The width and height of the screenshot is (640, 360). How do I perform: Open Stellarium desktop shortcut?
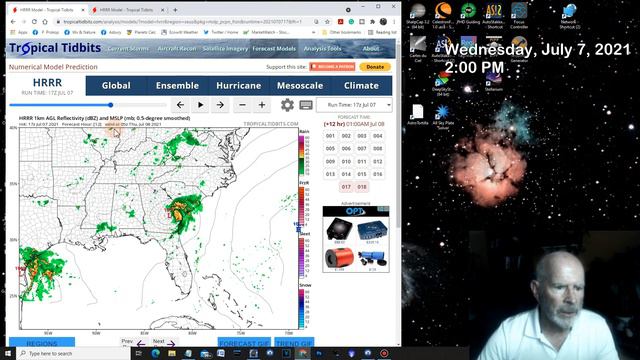coord(493,82)
